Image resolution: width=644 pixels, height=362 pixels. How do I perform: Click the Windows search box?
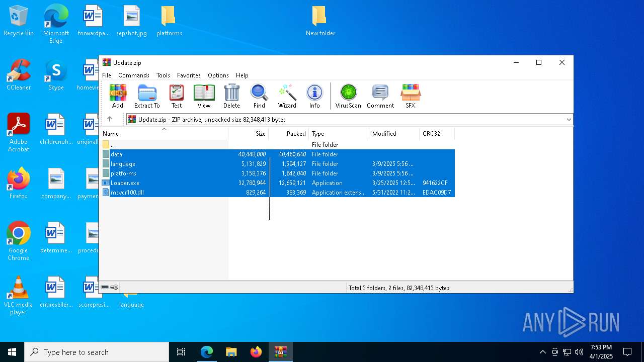coord(97,352)
